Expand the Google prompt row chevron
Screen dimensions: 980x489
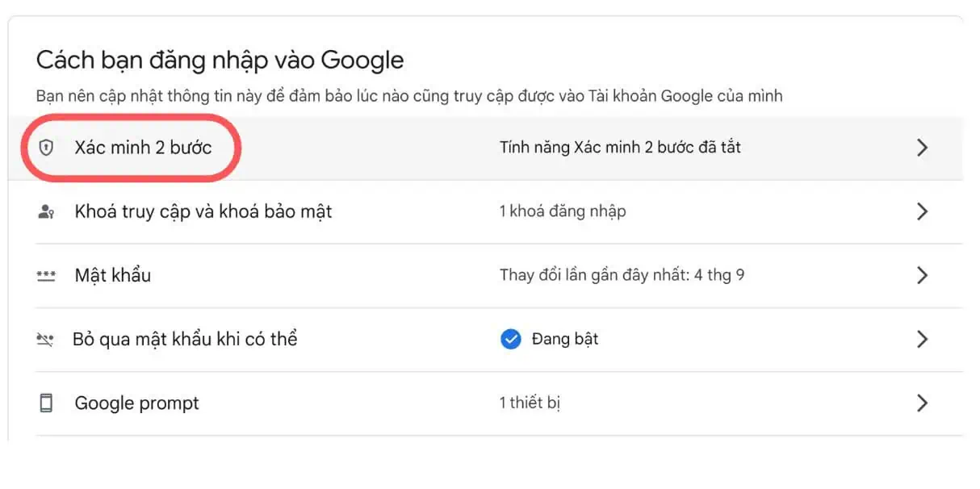923,403
